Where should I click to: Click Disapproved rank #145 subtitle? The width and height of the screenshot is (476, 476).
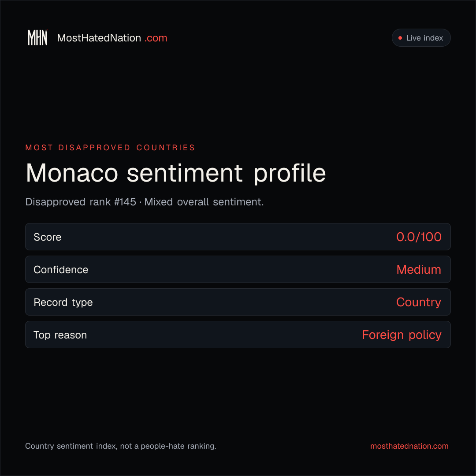point(81,202)
